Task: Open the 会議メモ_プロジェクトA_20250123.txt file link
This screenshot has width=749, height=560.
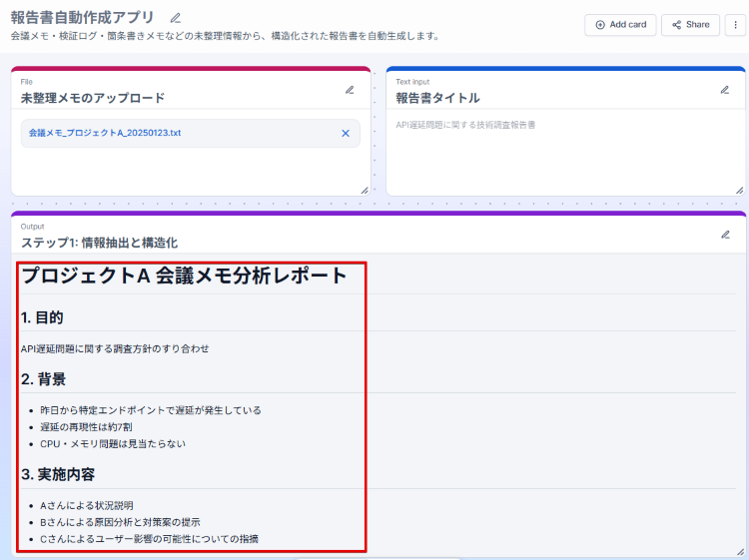Action: pyautogui.click(x=105, y=133)
